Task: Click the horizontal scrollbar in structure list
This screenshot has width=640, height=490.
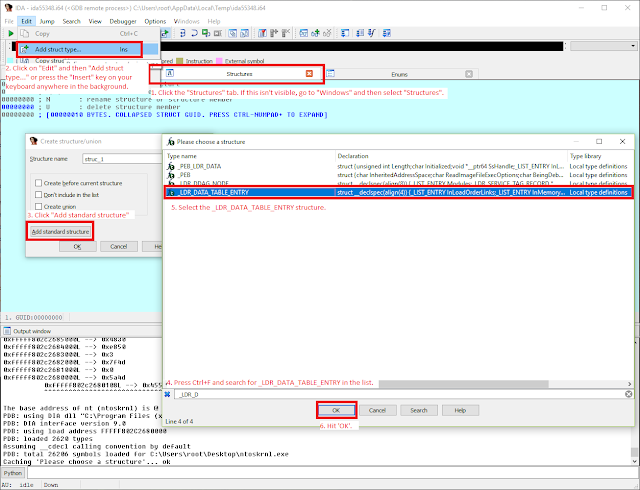Action: tap(464, 384)
